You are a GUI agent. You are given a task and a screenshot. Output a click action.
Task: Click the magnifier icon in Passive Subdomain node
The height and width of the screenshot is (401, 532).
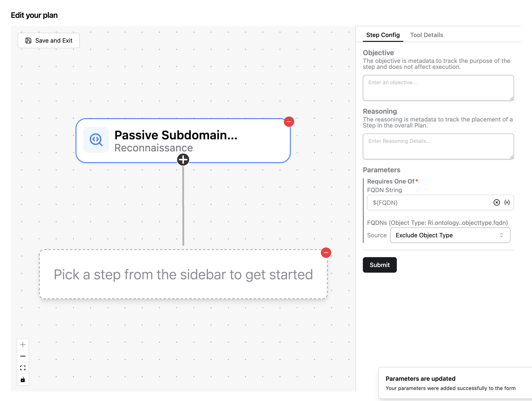[96, 140]
